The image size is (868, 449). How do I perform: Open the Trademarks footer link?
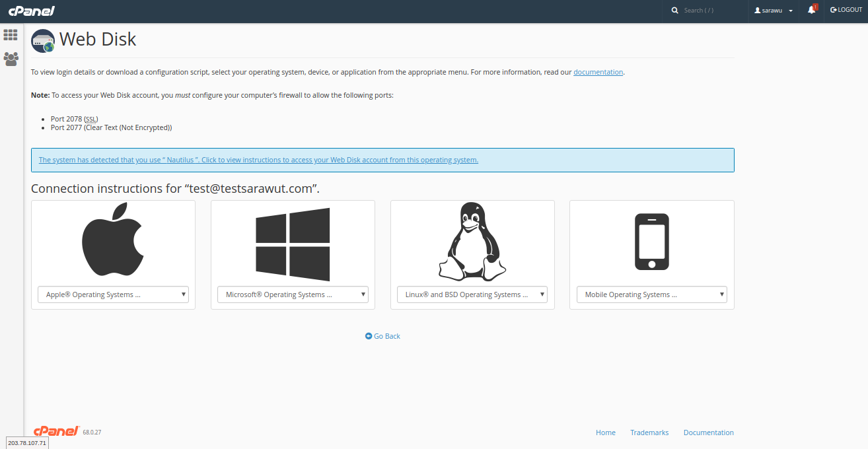649,432
